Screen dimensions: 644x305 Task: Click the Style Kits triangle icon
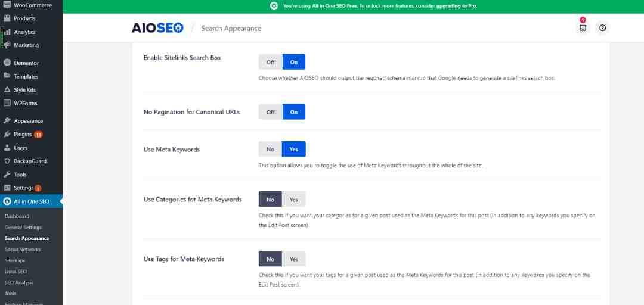pos(7,90)
